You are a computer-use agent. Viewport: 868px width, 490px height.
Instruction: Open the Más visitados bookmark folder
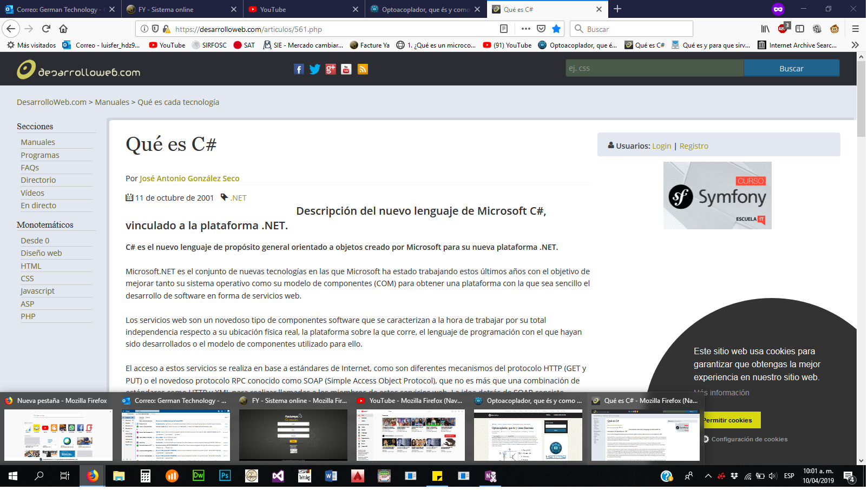[x=31, y=45]
